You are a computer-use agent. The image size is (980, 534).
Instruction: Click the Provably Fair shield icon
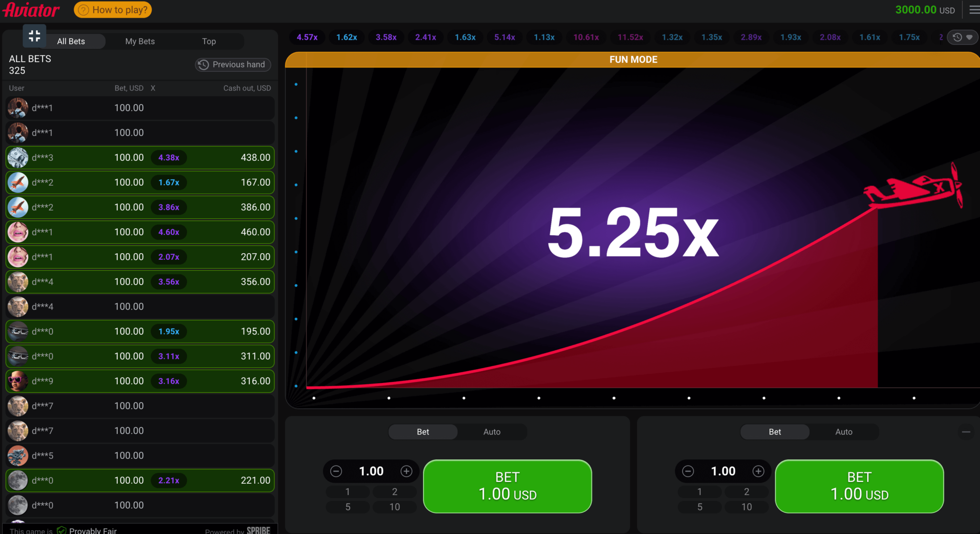[x=62, y=530]
